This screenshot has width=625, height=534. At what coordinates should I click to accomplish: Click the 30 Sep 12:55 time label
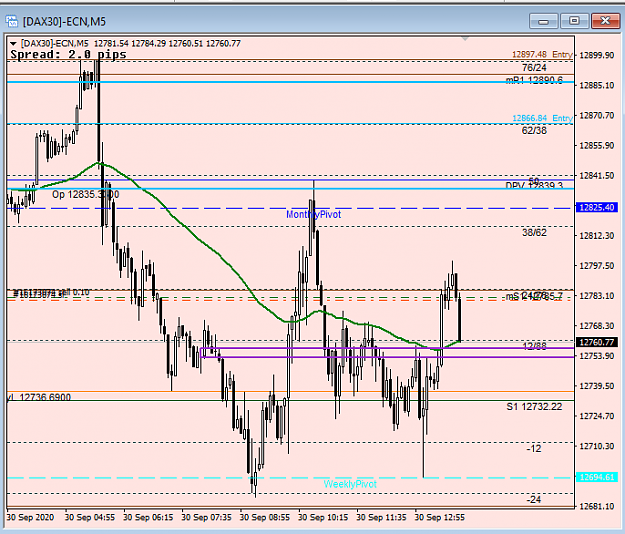tap(440, 517)
